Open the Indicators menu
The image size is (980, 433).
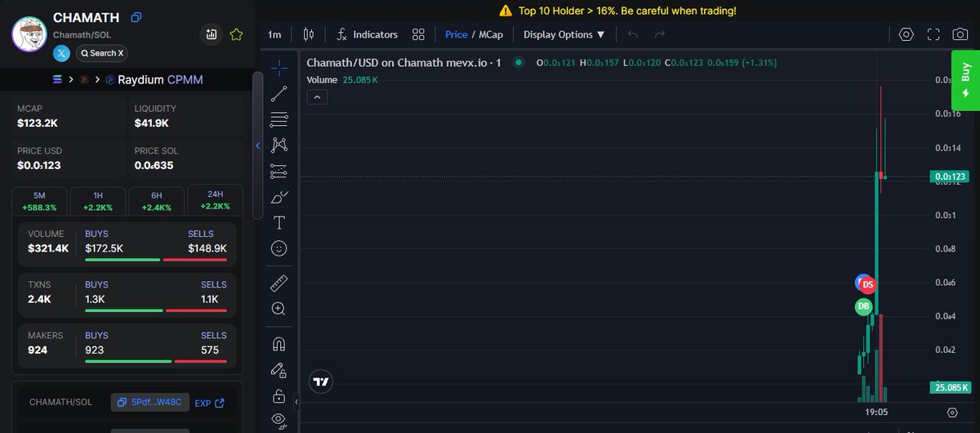tap(367, 34)
